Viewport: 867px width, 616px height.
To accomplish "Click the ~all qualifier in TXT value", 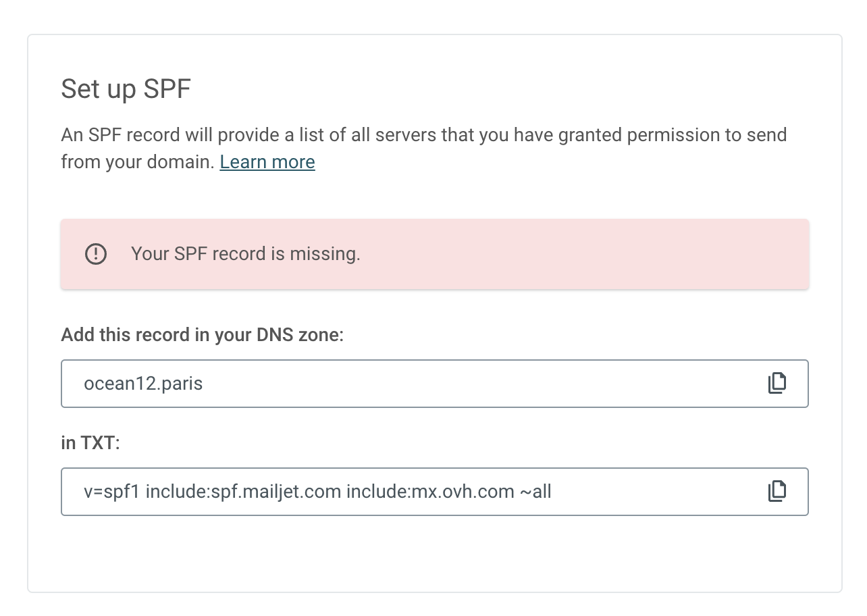I will point(536,492).
